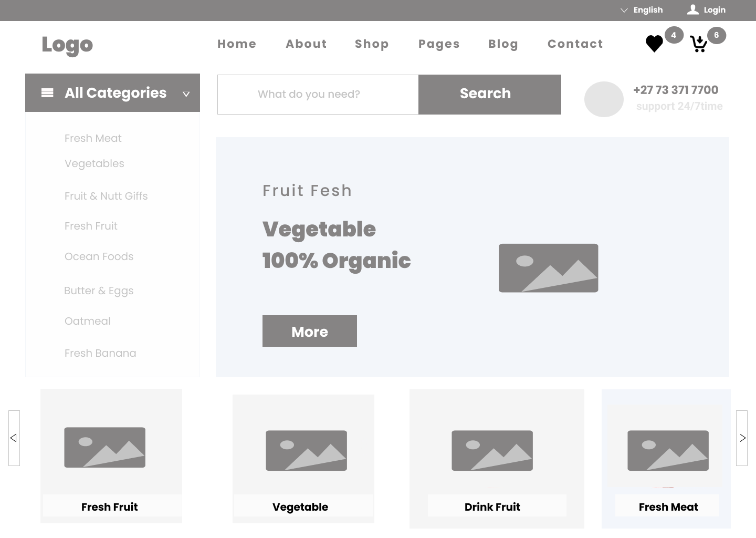Open the Contact menu item
Image resolution: width=756 pixels, height=538 pixels.
[575, 44]
